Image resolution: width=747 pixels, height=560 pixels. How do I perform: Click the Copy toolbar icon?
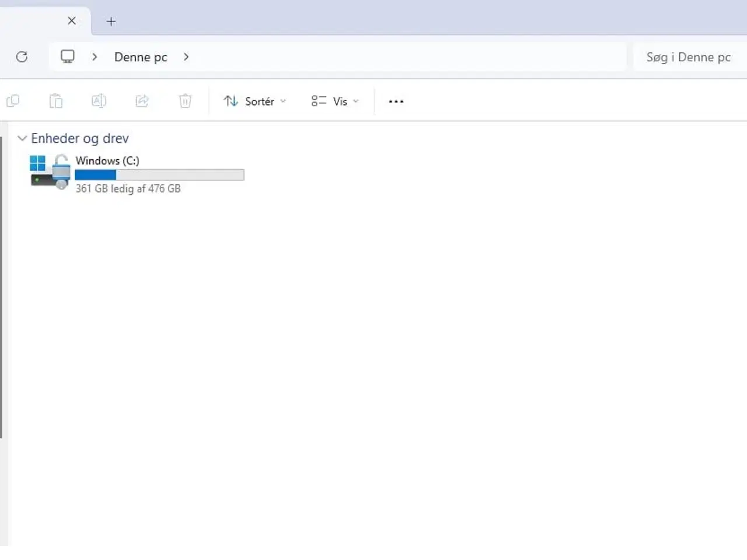click(x=13, y=101)
